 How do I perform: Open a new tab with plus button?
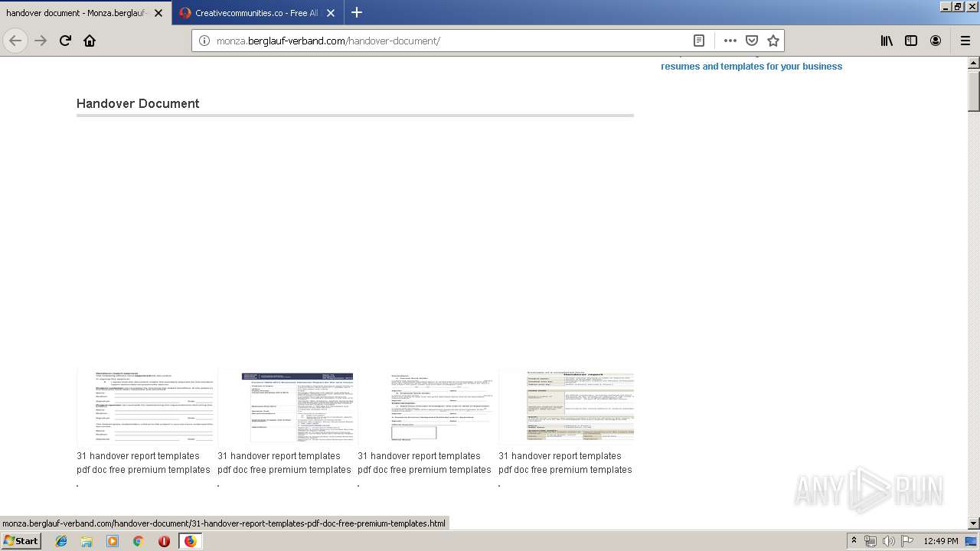tap(357, 12)
